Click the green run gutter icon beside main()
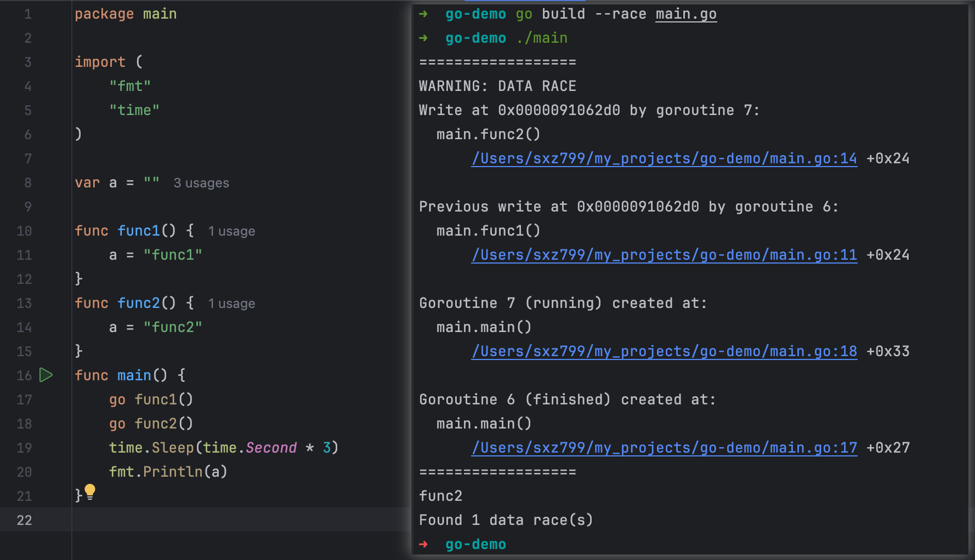 tap(46, 375)
